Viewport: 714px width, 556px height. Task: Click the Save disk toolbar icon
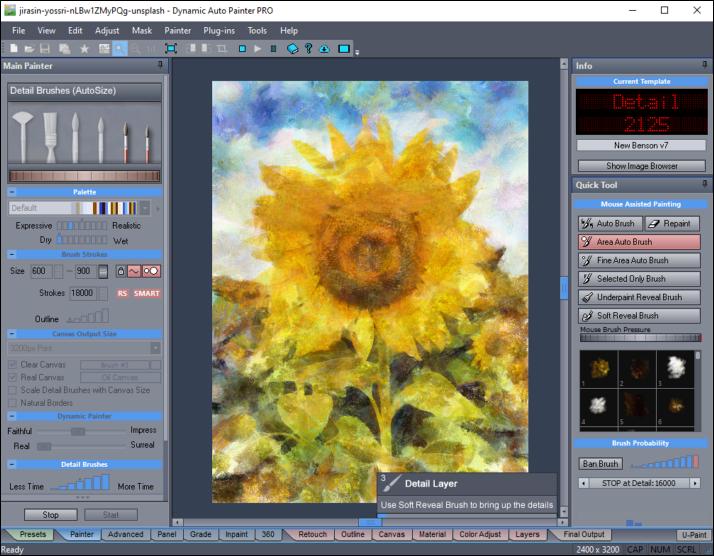pyautogui.click(x=45, y=48)
